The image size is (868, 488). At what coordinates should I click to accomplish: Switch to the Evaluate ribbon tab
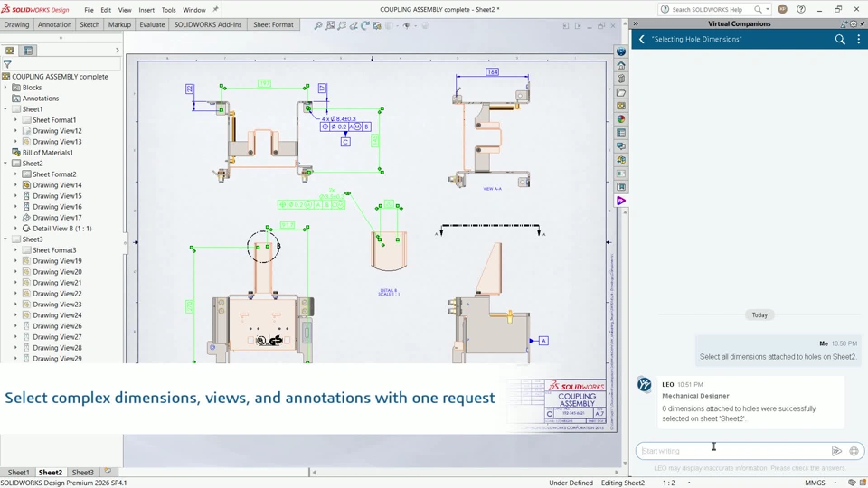coord(152,25)
